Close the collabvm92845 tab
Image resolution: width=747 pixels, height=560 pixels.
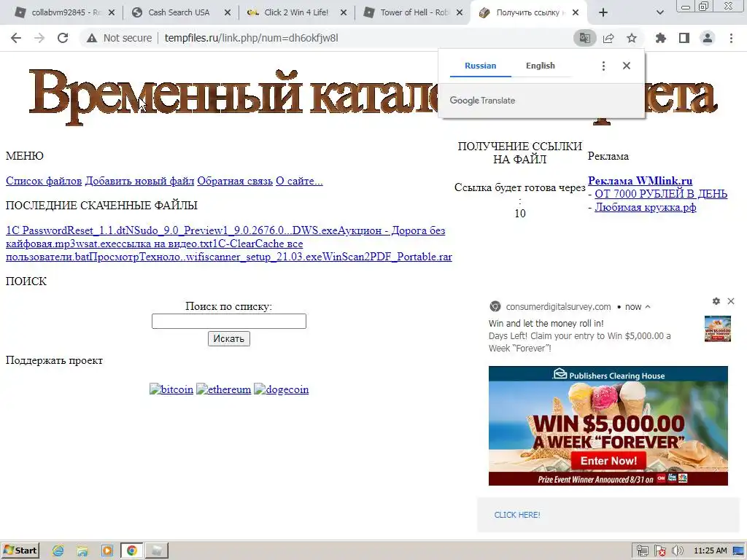[x=112, y=12]
